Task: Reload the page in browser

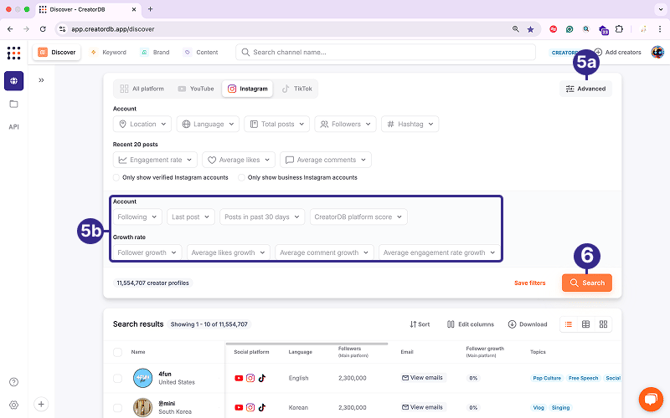Action: 43,29
